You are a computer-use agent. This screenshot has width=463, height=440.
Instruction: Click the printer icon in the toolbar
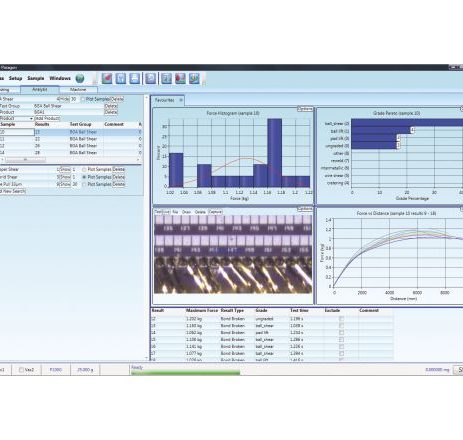click(135, 79)
